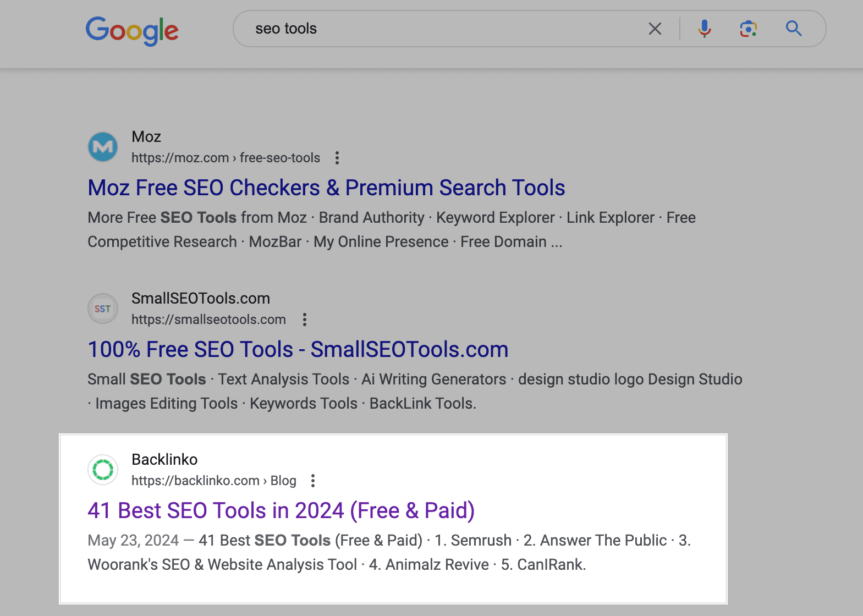Click the Moz snippet mentioning Brand Authority
This screenshot has width=863, height=616.
coord(392,229)
